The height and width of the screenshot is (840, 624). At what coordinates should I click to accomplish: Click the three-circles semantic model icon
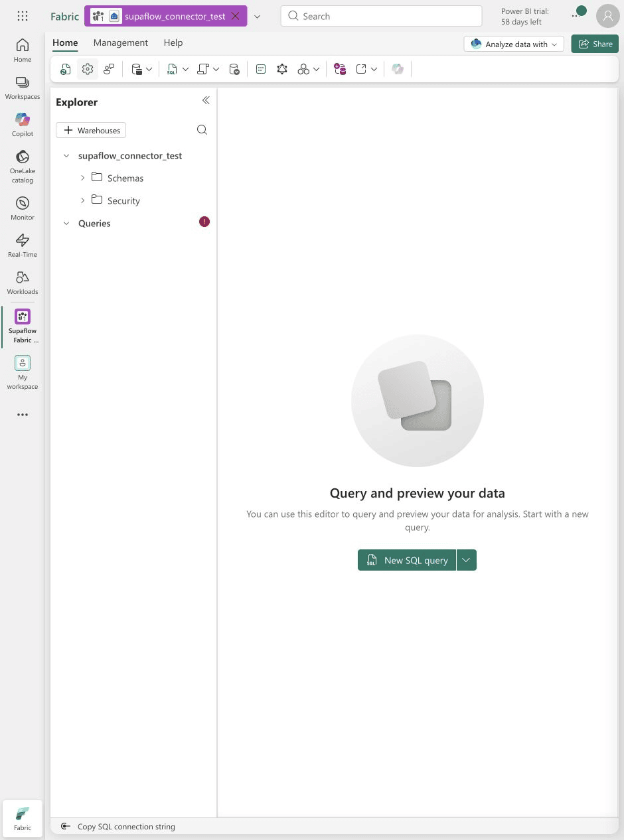[x=304, y=69]
